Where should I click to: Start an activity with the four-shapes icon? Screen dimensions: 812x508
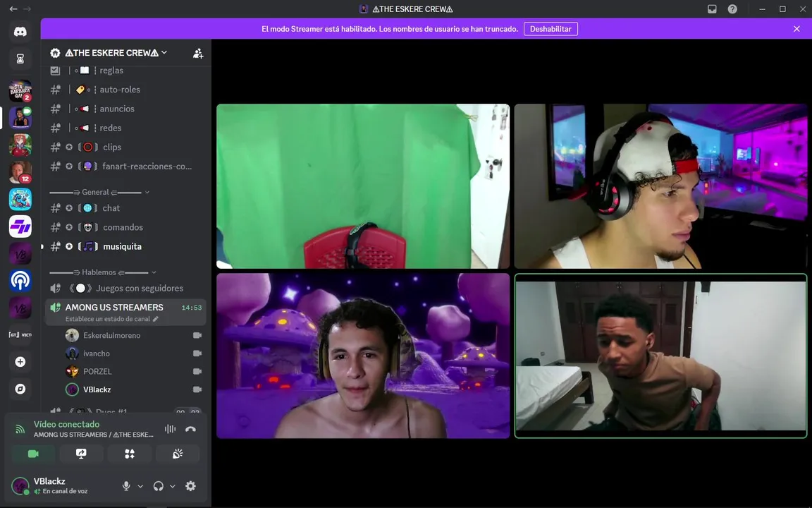[x=130, y=454]
